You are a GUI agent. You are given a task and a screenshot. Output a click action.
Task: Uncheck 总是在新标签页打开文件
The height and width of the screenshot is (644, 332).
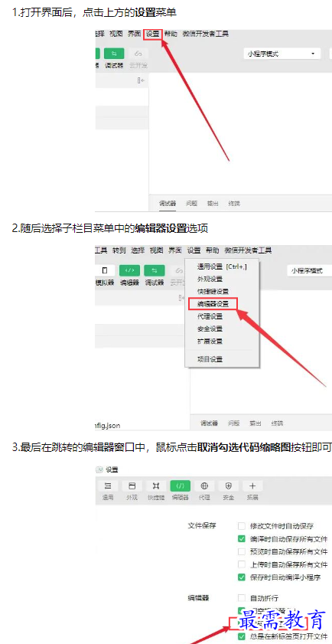242,636
